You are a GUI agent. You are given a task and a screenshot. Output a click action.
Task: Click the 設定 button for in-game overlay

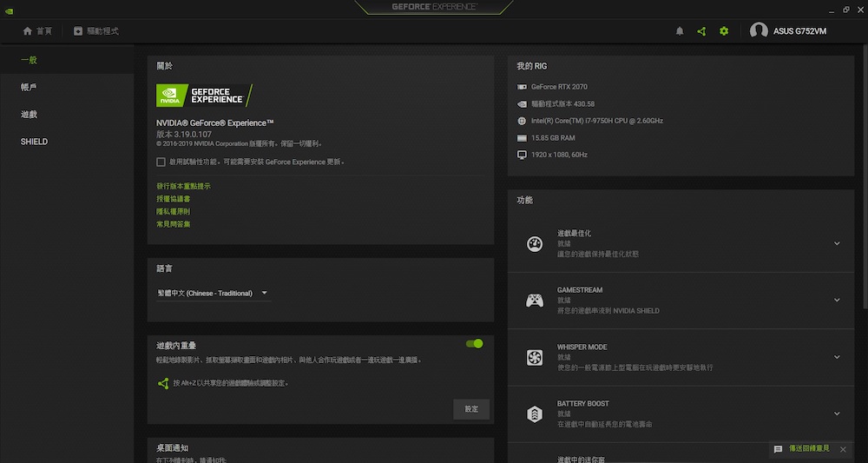(x=471, y=409)
